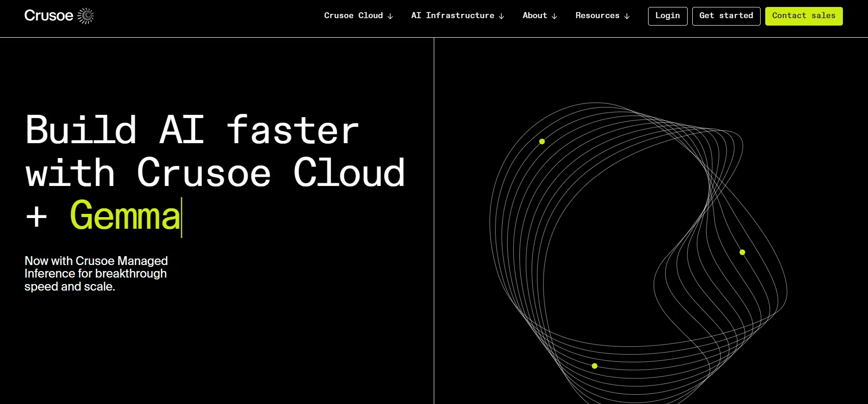Click the right-side green dot on the graphic
This screenshot has height=404, width=868.
point(742,252)
